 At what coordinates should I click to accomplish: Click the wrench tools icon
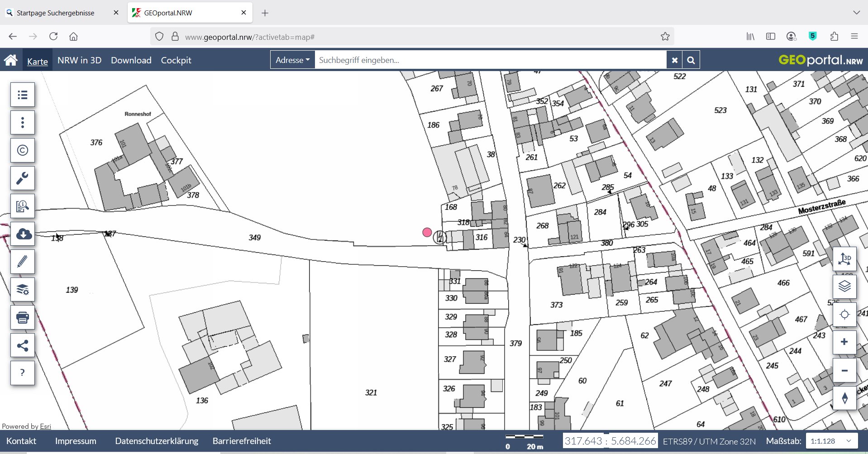coord(23,178)
